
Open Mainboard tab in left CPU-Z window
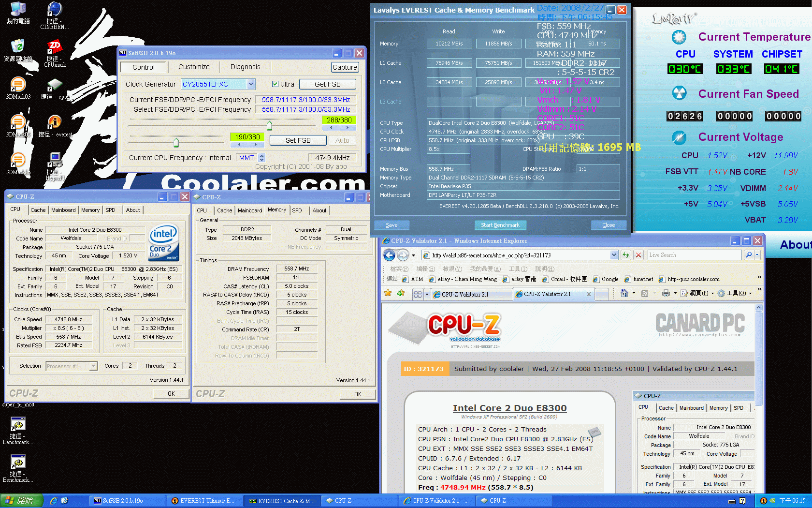click(63, 210)
